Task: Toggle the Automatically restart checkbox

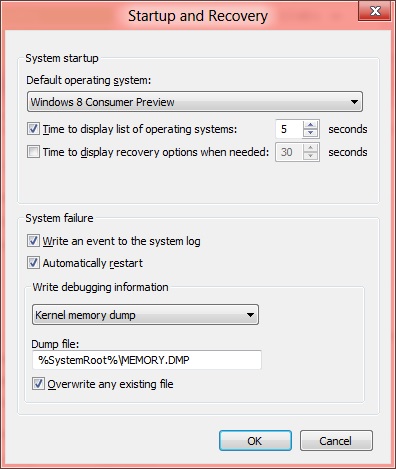Action: 33,263
